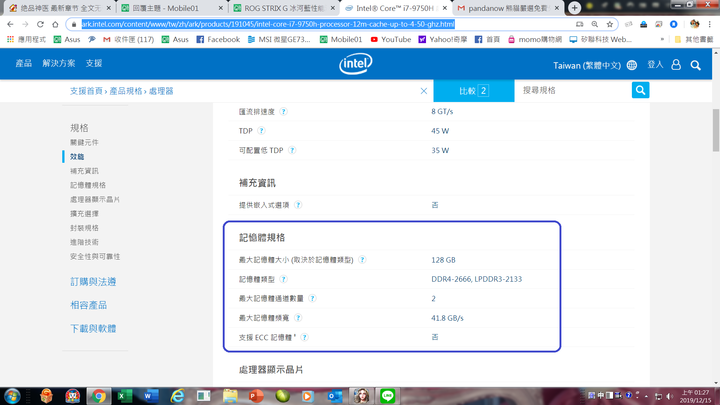Open the language selector globe icon
Image resolution: width=720 pixels, height=405 pixels.
(x=632, y=65)
